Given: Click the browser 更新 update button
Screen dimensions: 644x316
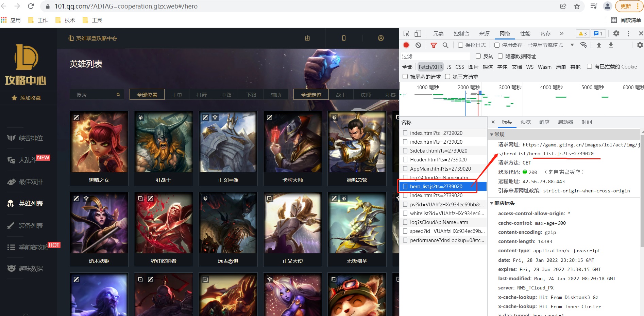Looking at the screenshot, I should [x=629, y=6].
